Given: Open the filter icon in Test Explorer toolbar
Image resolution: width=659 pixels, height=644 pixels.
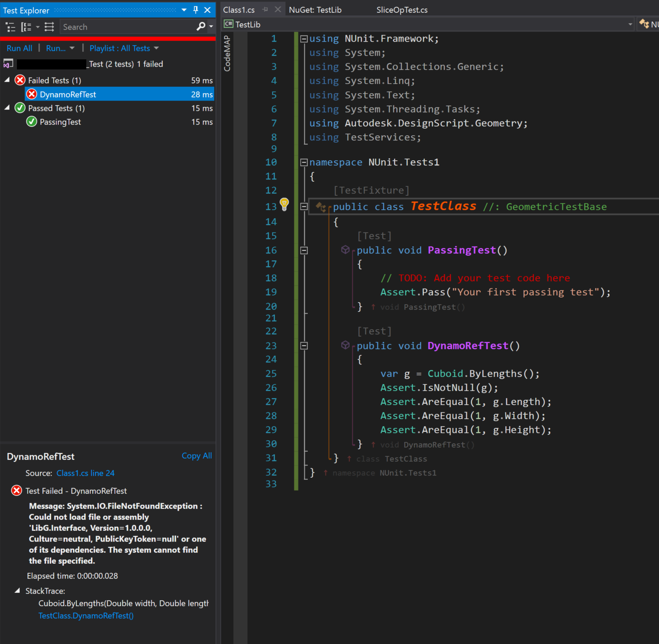Looking at the screenshot, I should 49,27.
